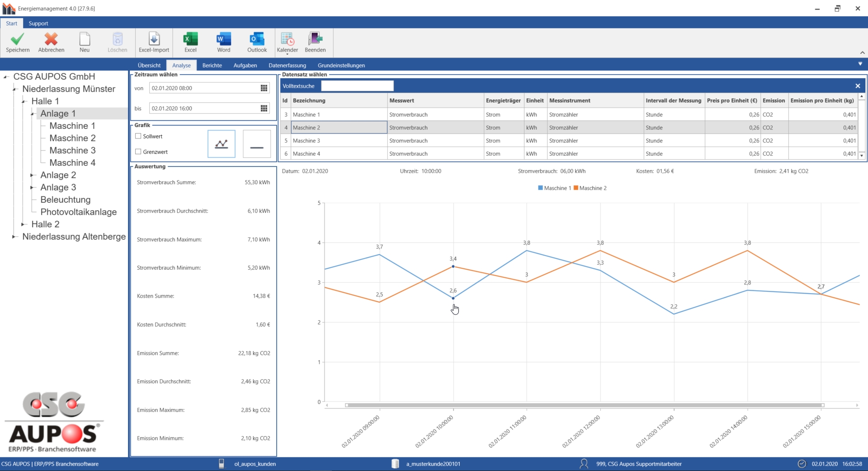
Task: Open calendar picker for 'von' date
Action: pos(264,88)
